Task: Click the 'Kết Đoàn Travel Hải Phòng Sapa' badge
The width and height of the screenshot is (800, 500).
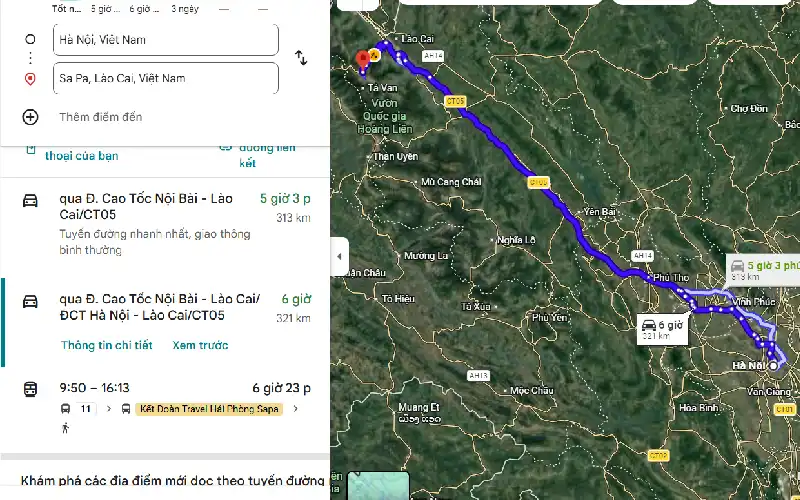Action: 209,409
